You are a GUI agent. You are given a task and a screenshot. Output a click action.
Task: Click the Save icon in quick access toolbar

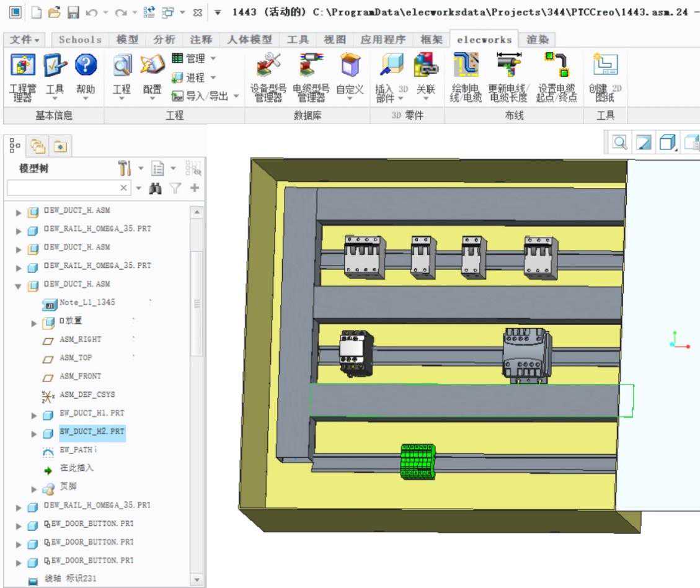(73, 12)
